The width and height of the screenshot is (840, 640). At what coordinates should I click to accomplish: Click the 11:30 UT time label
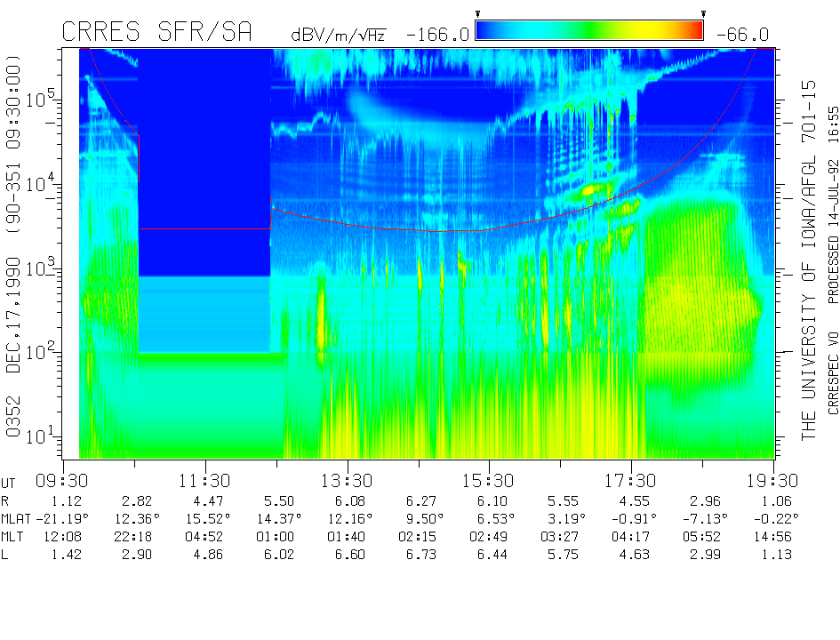(205, 480)
